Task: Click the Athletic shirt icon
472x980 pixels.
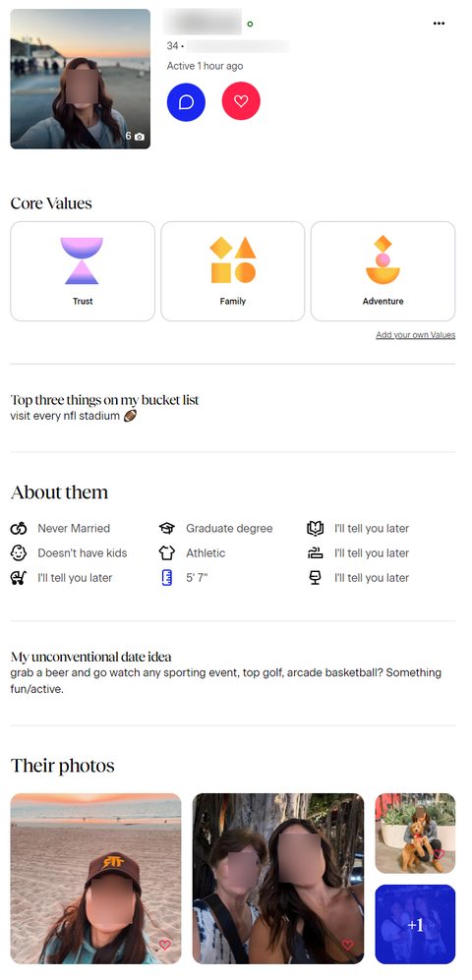Action: 167,553
